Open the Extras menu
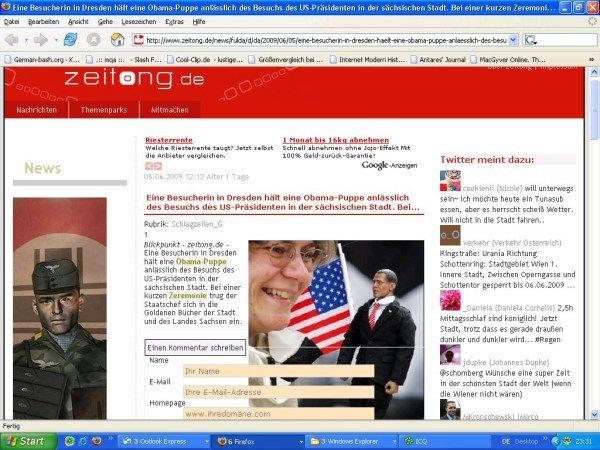 (x=174, y=22)
